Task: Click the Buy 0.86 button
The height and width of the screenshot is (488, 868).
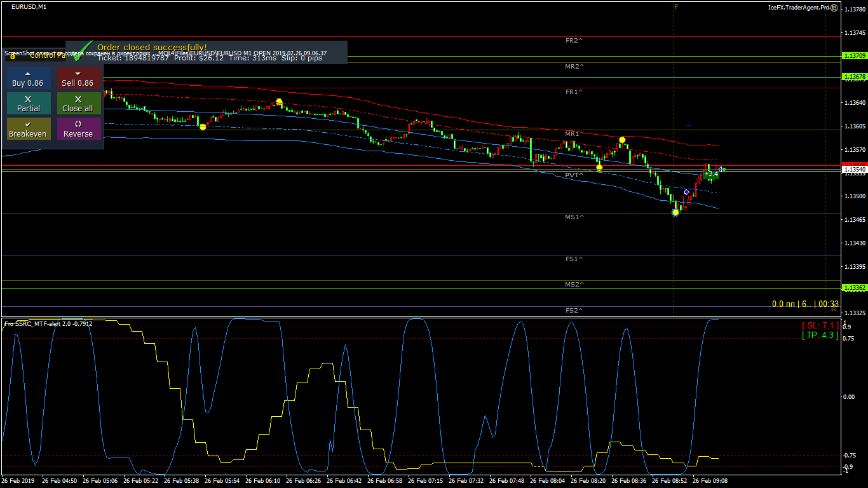Action: (29, 78)
